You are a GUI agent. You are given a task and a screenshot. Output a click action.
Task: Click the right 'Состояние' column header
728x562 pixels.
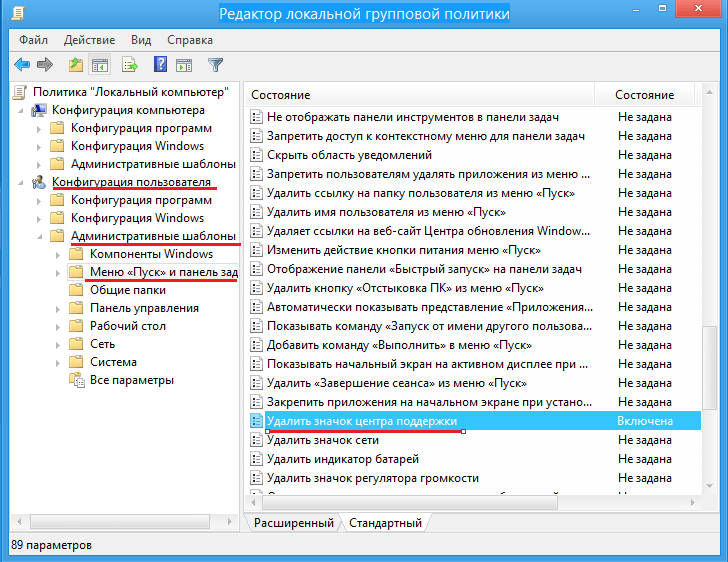[x=645, y=94]
